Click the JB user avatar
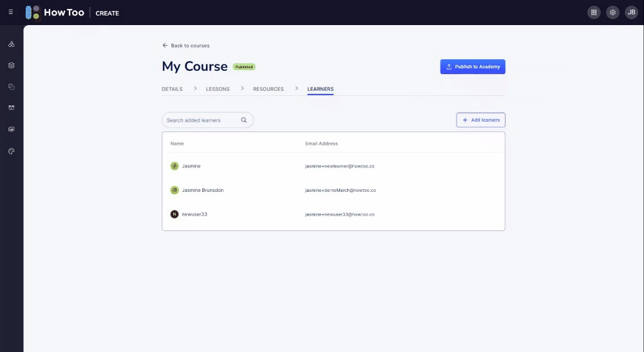This screenshot has height=352, width=644. [x=631, y=12]
